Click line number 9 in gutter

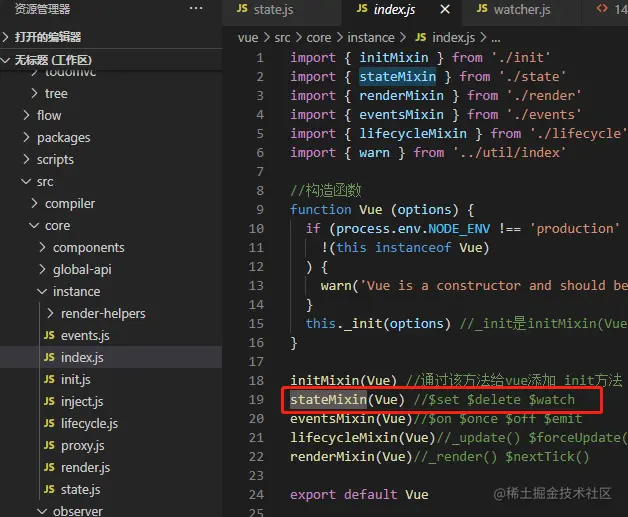pyautogui.click(x=260, y=209)
